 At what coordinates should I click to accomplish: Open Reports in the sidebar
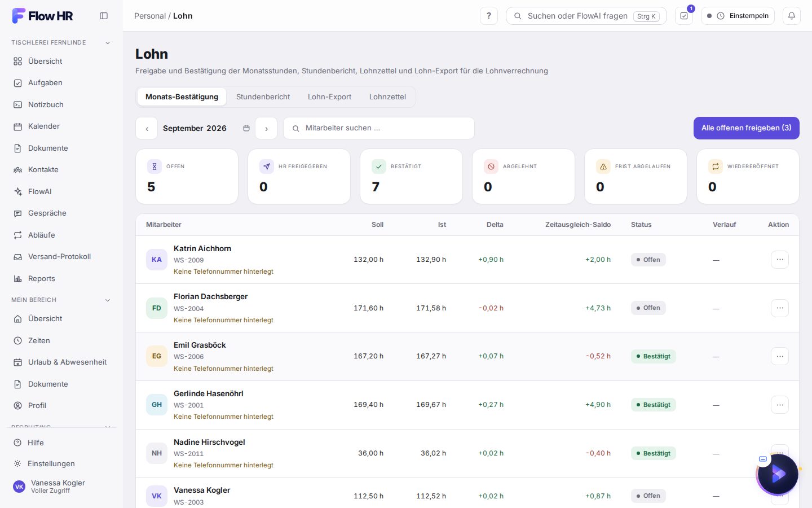pyautogui.click(x=61, y=278)
